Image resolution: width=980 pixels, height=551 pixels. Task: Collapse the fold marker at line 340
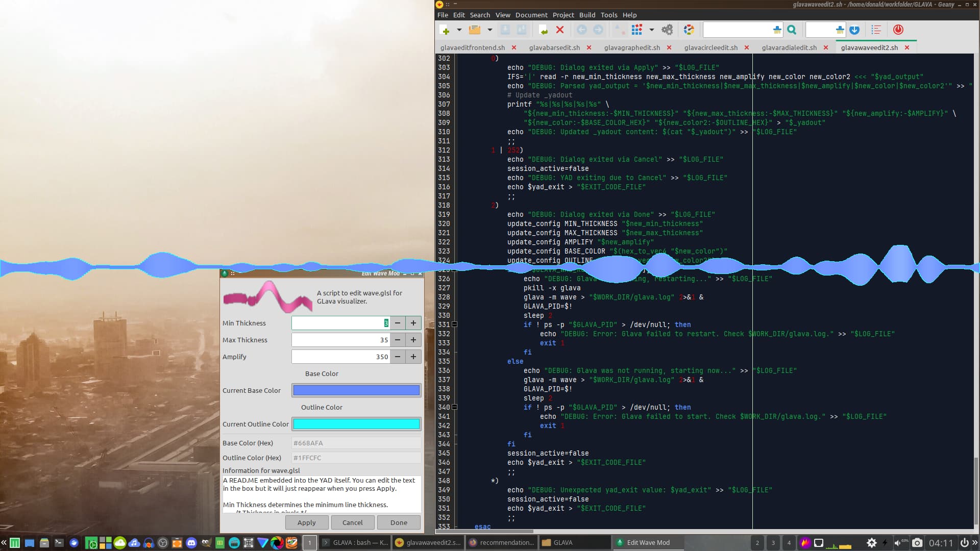454,407
